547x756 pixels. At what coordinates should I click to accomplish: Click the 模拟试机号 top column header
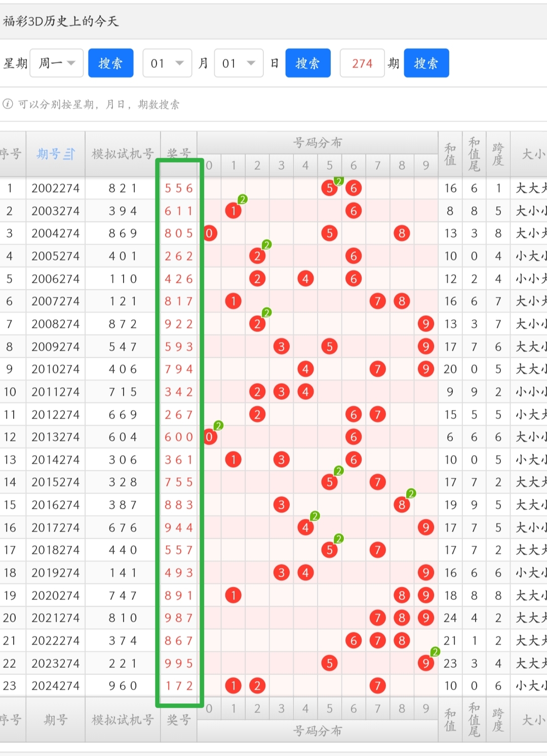(x=123, y=154)
